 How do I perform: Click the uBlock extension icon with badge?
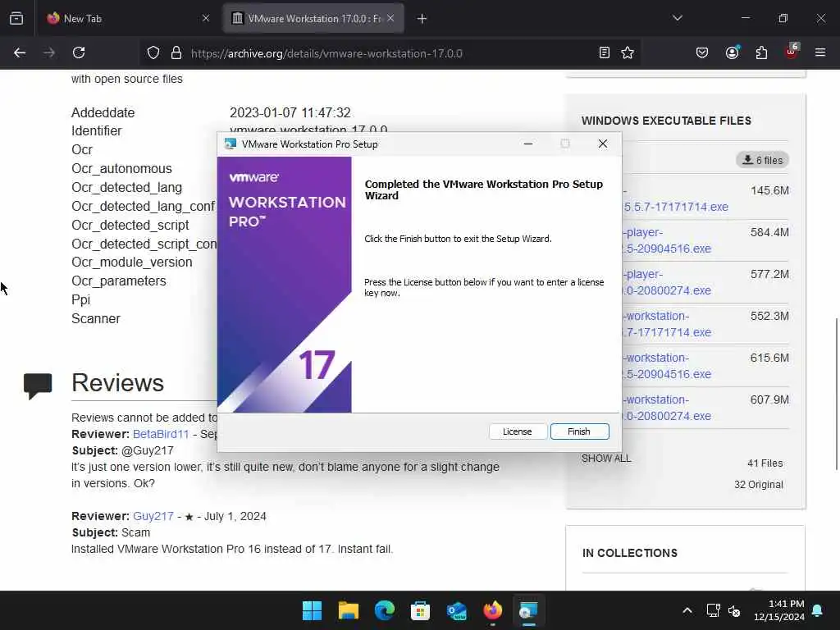coord(792,52)
